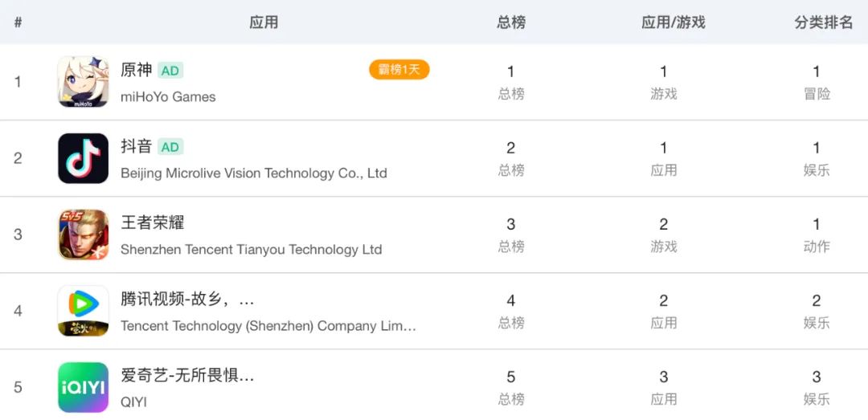Click the orange 霸榜1天 badge
868x420 pixels.
point(399,70)
